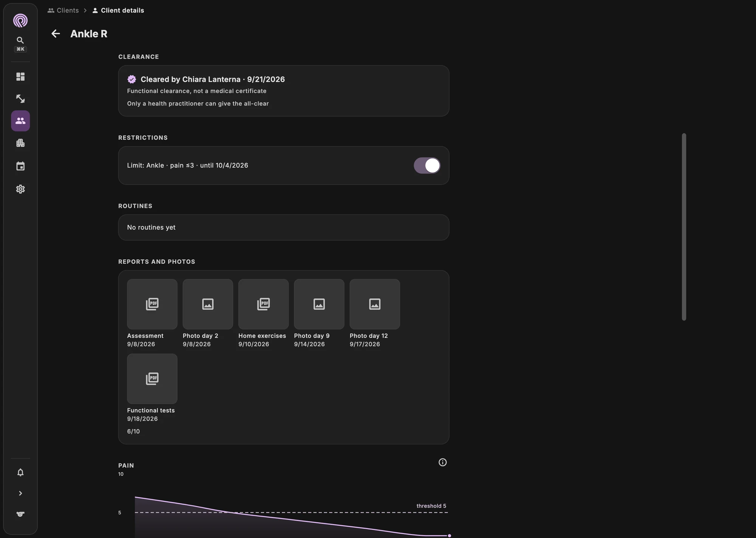Open the Assessment PDF thumbnail
The image size is (756, 538).
click(x=152, y=304)
